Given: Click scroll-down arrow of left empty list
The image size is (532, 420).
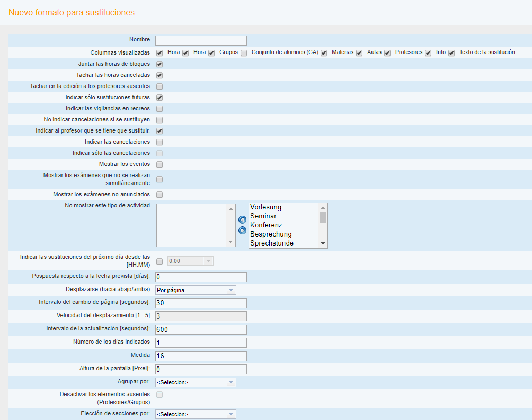Looking at the screenshot, I should click(230, 242).
